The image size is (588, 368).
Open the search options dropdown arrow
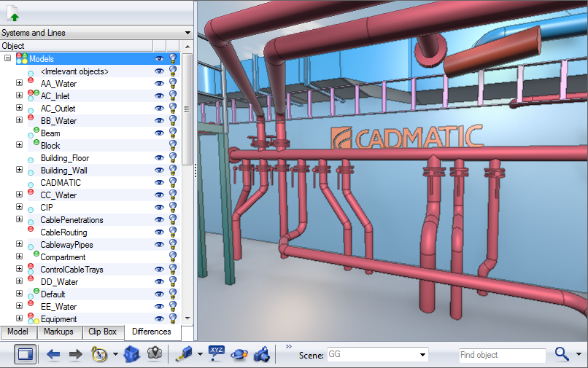point(579,354)
